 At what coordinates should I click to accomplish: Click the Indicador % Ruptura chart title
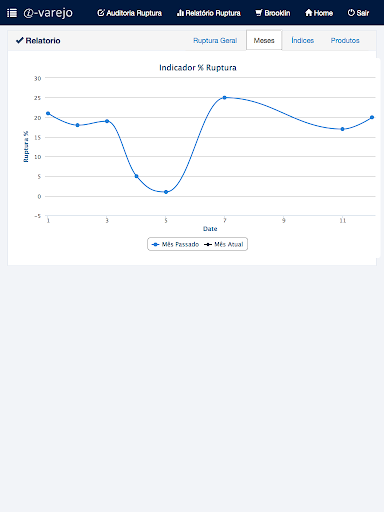pos(198,68)
